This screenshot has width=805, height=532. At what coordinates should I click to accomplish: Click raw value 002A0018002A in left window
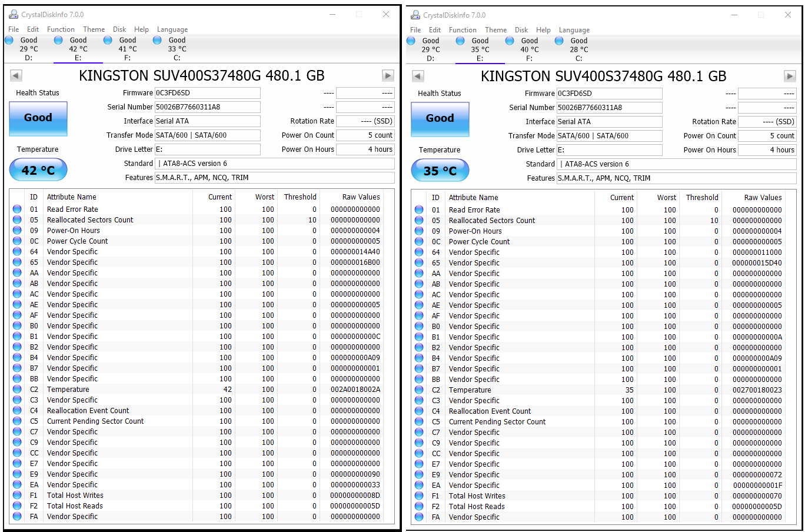(x=355, y=389)
